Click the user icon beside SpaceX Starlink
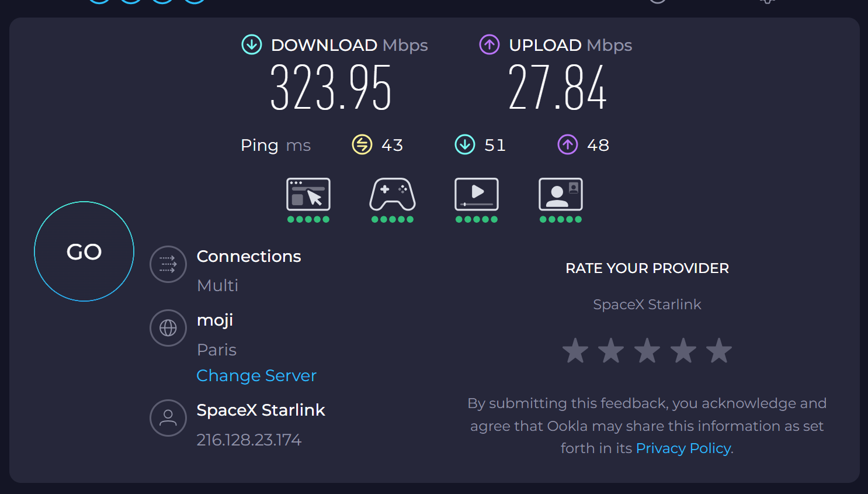Screen dimensions: 868x494 pos(168,417)
